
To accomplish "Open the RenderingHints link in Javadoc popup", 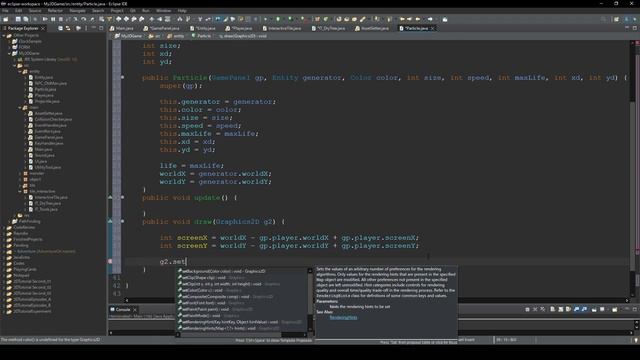I will click(x=343, y=318).
